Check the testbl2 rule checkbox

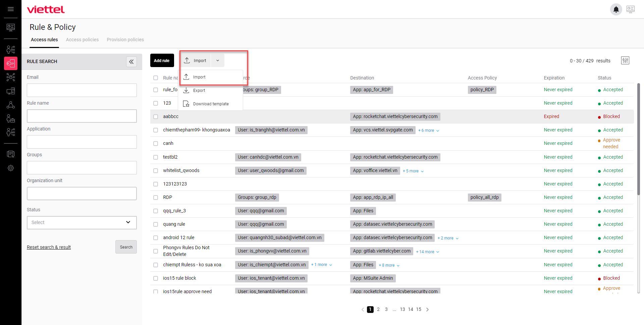[x=156, y=157]
